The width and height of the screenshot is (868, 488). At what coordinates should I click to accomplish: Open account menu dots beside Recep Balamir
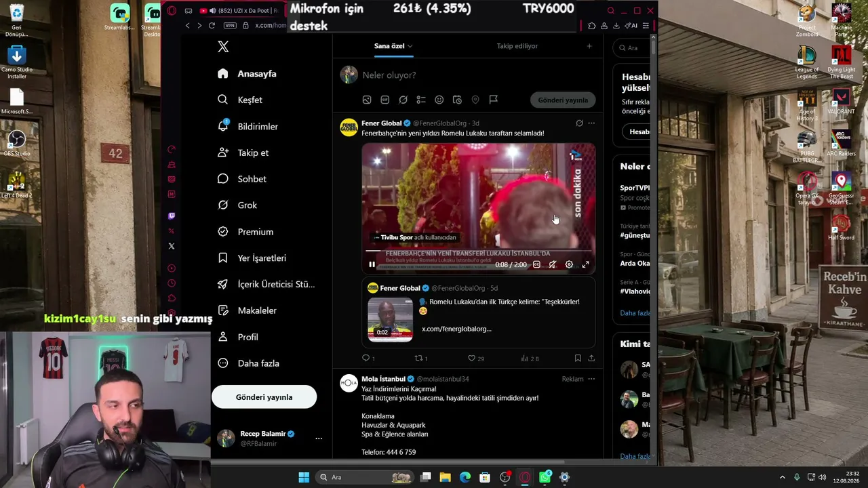pos(319,439)
